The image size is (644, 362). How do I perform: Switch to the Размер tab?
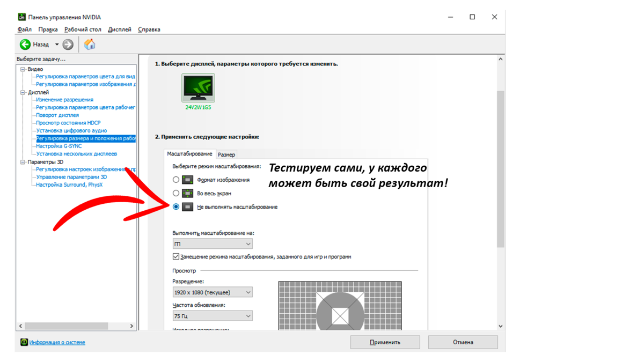[226, 154]
